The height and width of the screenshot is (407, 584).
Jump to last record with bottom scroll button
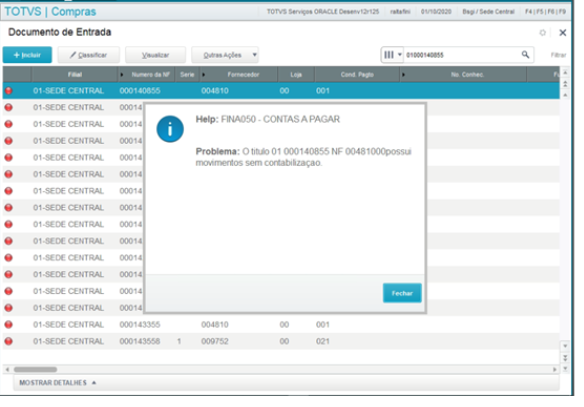tap(565, 369)
